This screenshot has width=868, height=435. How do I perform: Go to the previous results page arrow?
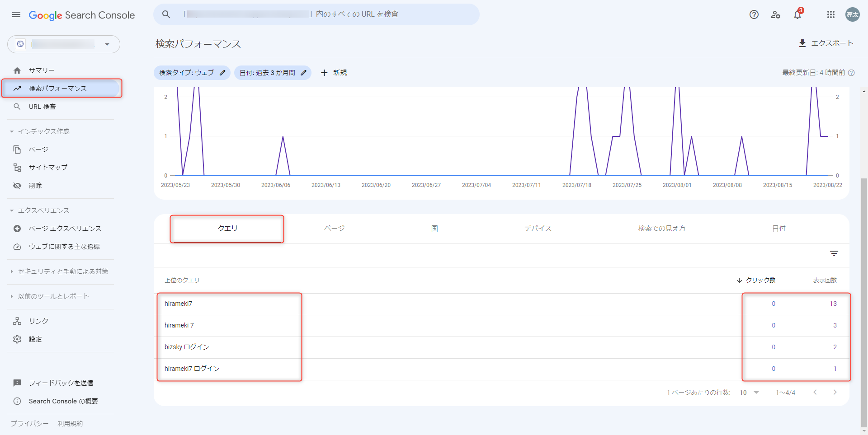pos(815,392)
